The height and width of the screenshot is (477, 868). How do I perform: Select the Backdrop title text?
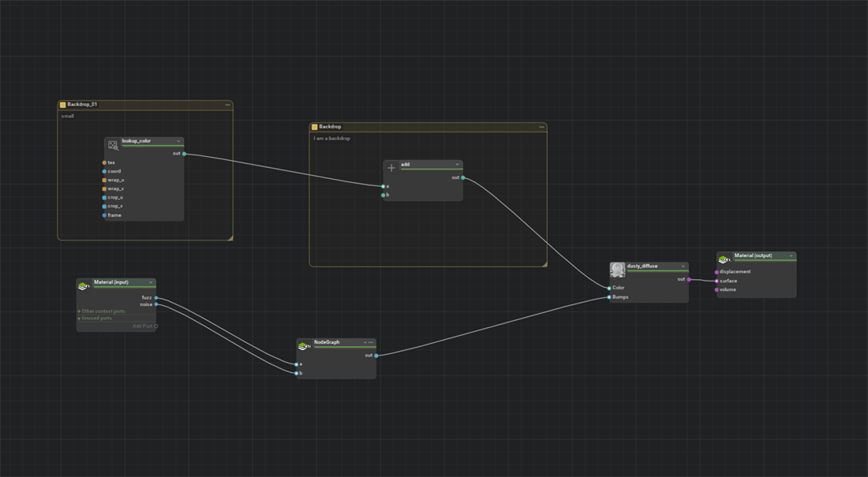tap(330, 127)
